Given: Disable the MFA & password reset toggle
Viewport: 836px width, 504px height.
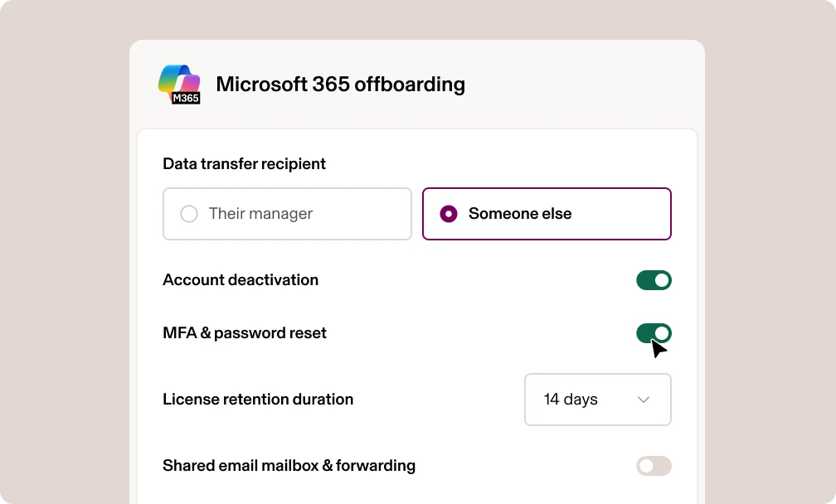Looking at the screenshot, I should pyautogui.click(x=654, y=333).
